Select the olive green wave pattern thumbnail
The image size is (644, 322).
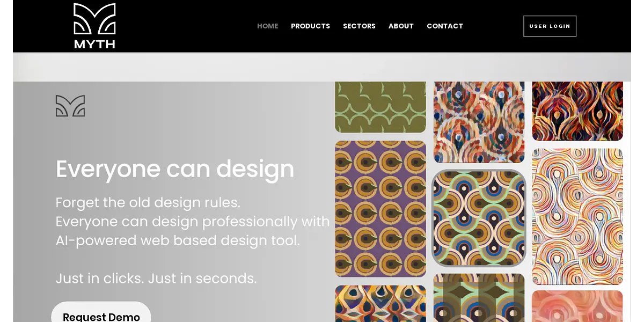coord(380,107)
